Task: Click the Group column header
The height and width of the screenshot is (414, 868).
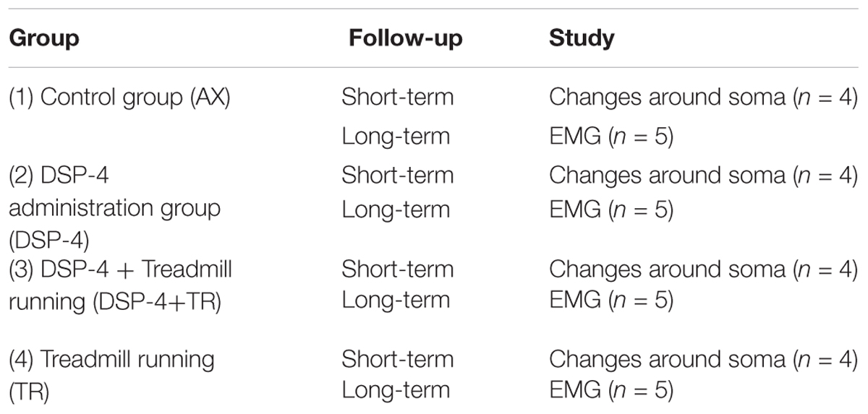Action: [43, 38]
